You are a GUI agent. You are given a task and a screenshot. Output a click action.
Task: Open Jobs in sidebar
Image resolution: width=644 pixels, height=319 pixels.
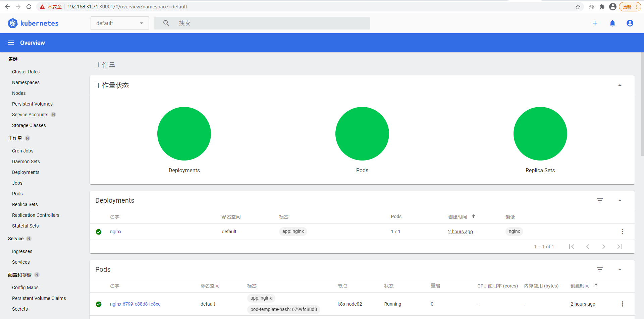coord(17,183)
